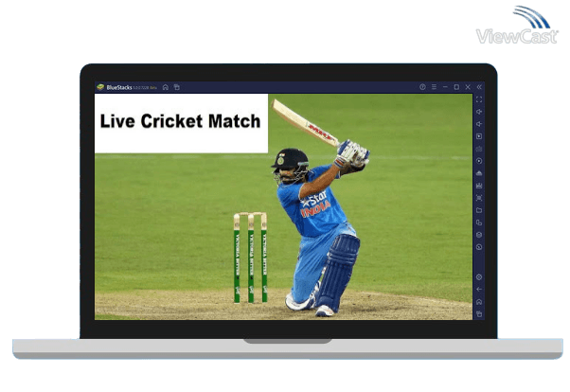Click the rotate screen sidebar icon
Screen dimensions: 570x392
(479, 223)
